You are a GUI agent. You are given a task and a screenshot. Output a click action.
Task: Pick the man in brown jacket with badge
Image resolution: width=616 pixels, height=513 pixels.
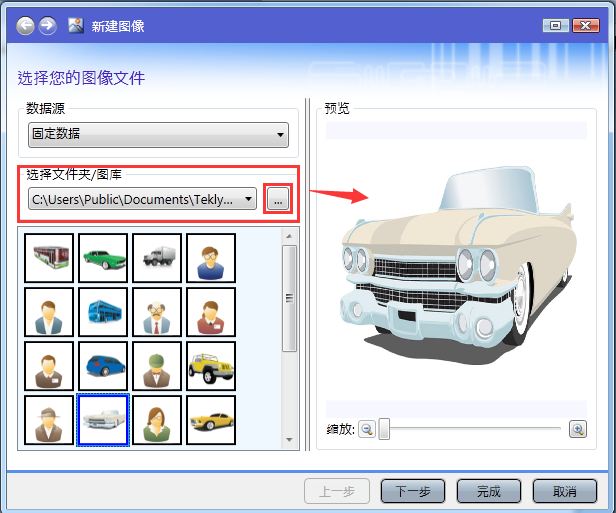[x=49, y=366]
